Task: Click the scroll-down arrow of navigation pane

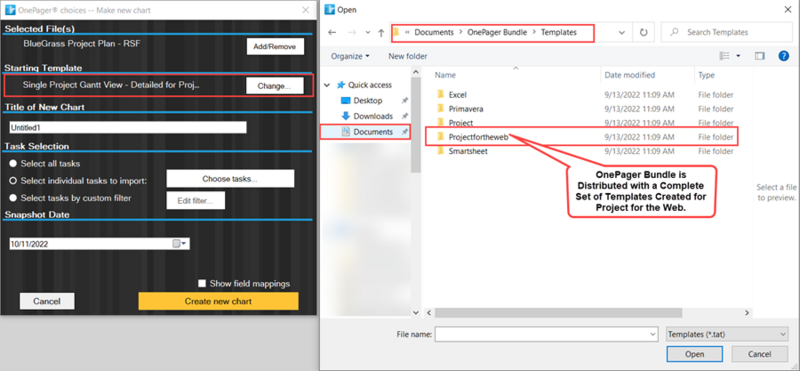Action: (416, 313)
